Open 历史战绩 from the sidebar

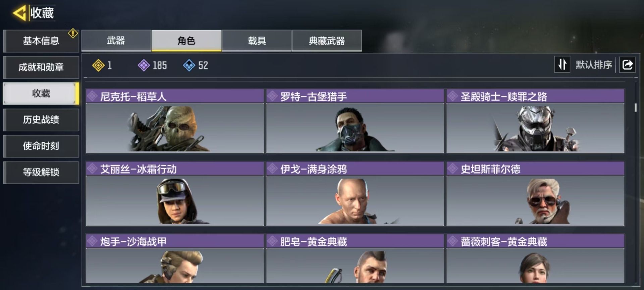[41, 119]
